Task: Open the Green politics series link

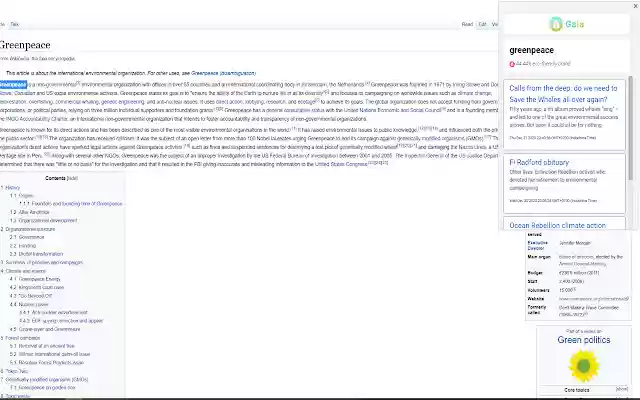Action: coord(584,340)
